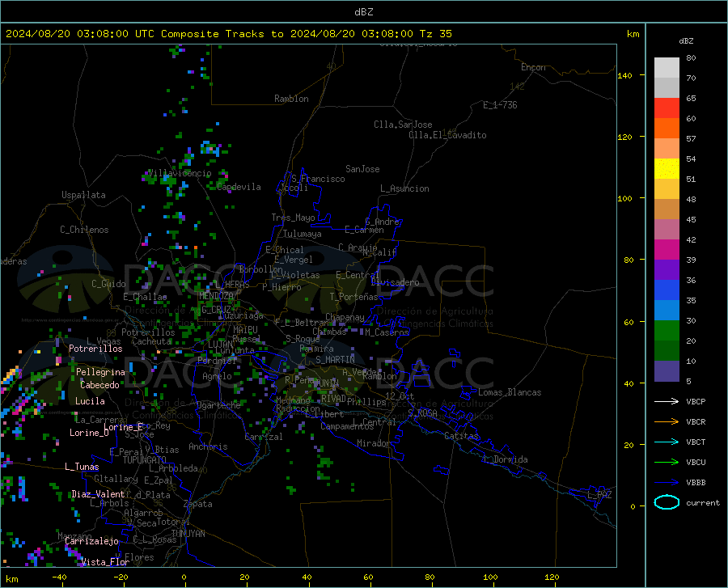Click the C_Chilenos map label
The height and width of the screenshot is (588, 728).
coord(84,230)
